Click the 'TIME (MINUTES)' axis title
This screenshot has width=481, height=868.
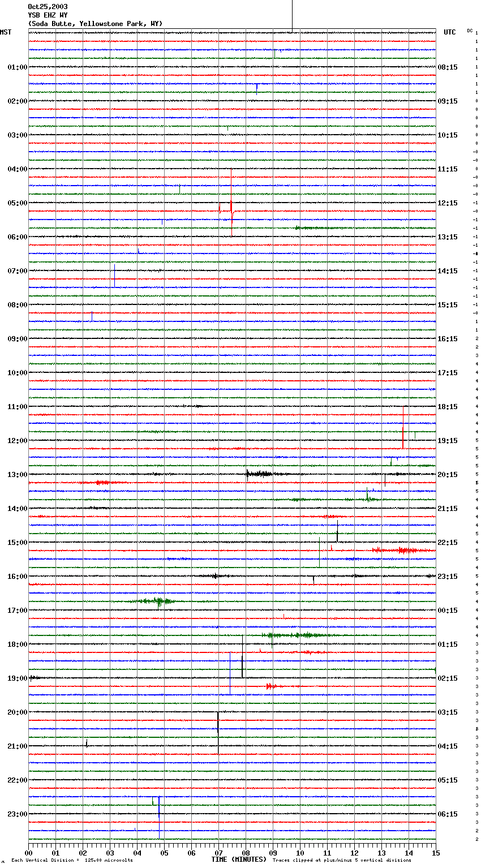click(x=239, y=860)
